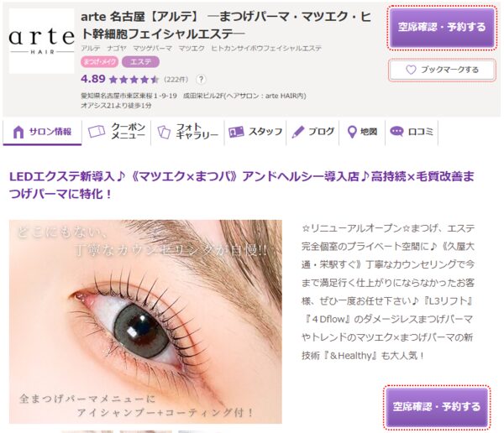Click the coupon ticket icon
Viewport: 504px width, 433px height.
[x=97, y=132]
